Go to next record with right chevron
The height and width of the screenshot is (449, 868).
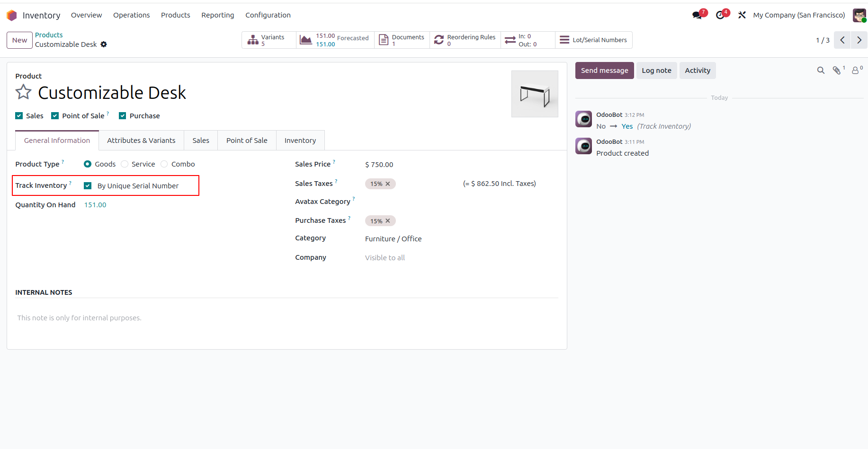pyautogui.click(x=859, y=40)
